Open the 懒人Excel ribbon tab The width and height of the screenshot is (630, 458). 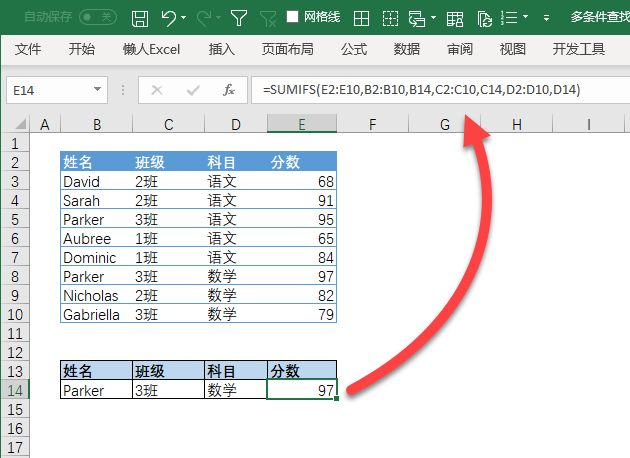[151, 49]
